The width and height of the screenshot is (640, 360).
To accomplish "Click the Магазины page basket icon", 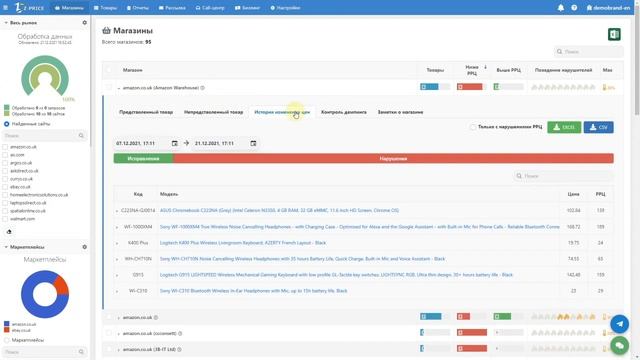I will point(107,31).
